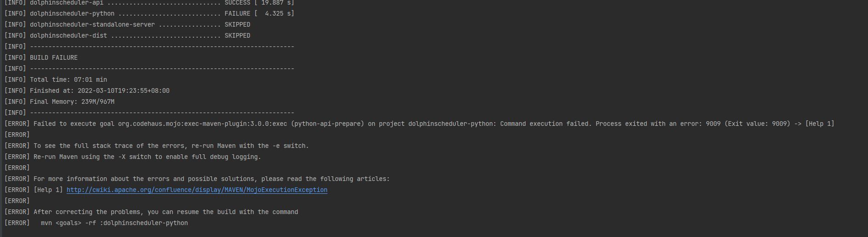This screenshot has height=237, width=868.
Task: Click the For more information message line
Action: (212, 179)
